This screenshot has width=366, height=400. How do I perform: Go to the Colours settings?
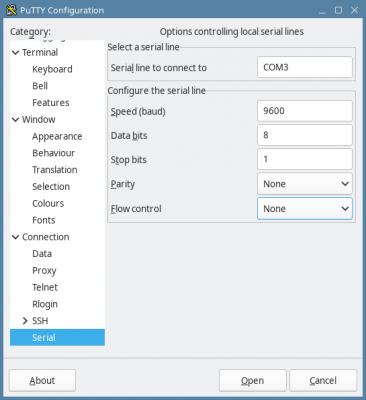point(48,203)
